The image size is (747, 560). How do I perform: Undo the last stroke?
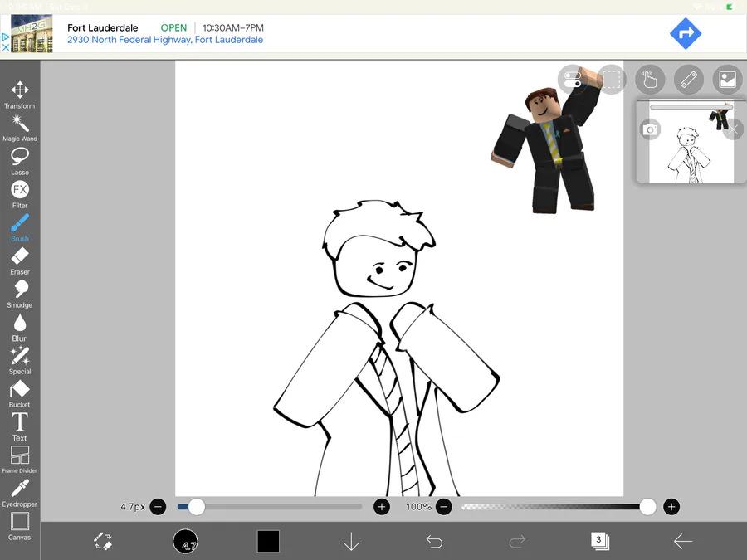(434, 542)
